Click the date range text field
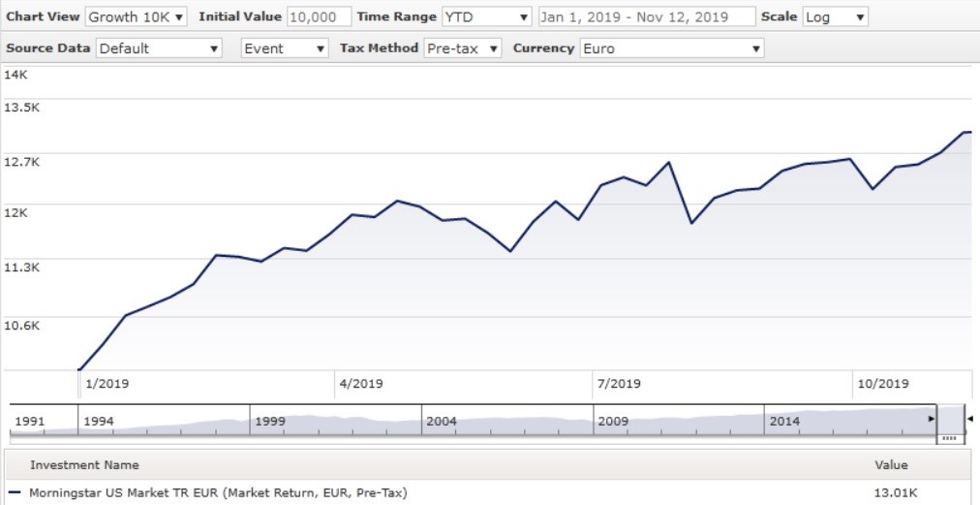Screen dimensions: 980x505 click(646, 16)
